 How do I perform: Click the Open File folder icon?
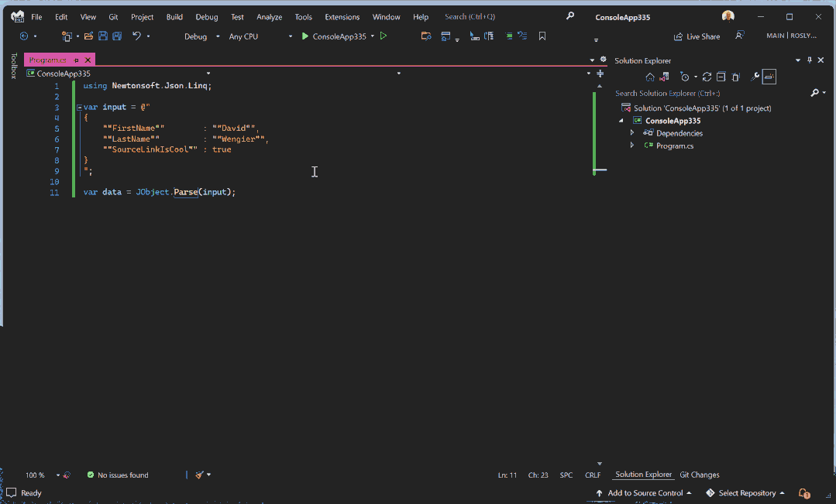point(88,36)
